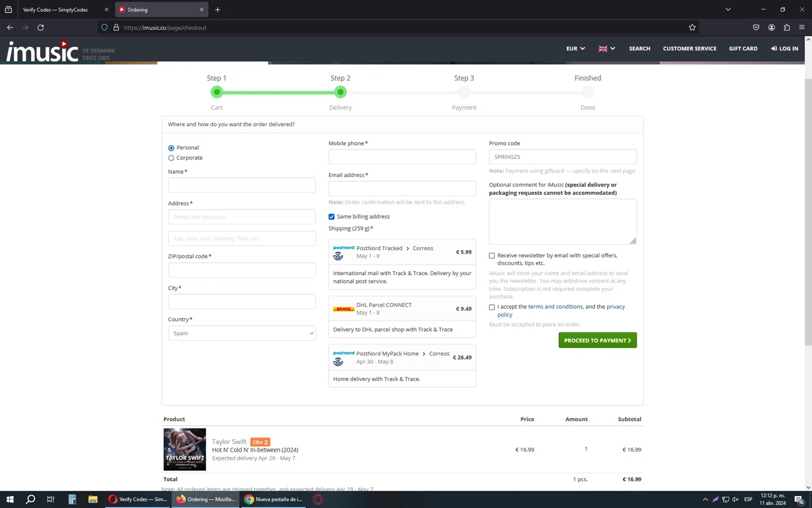The image size is (812, 508).
Task: Select the Personal radio button
Action: click(171, 148)
